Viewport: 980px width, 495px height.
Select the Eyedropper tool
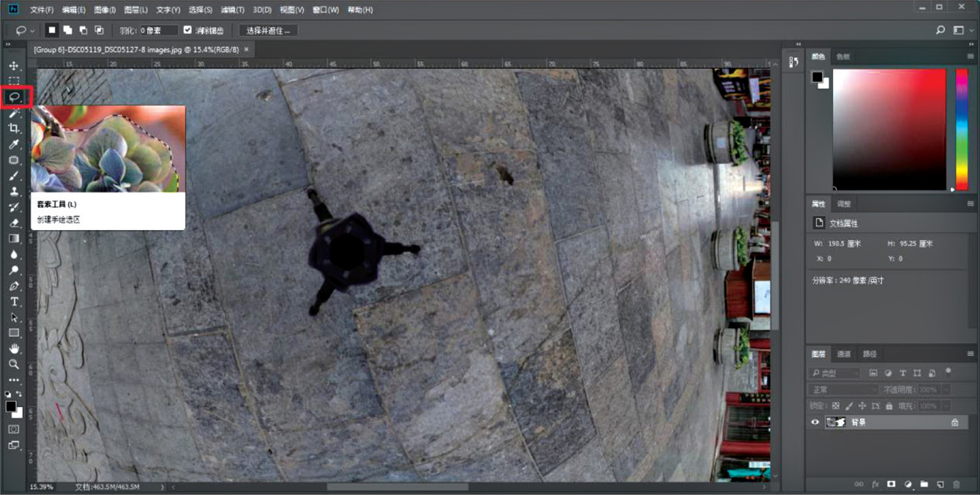click(14, 144)
